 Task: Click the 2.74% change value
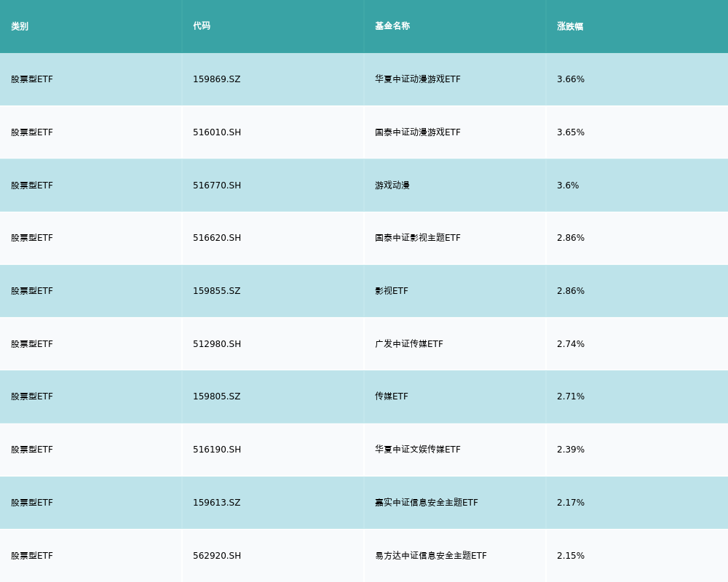[x=571, y=344]
